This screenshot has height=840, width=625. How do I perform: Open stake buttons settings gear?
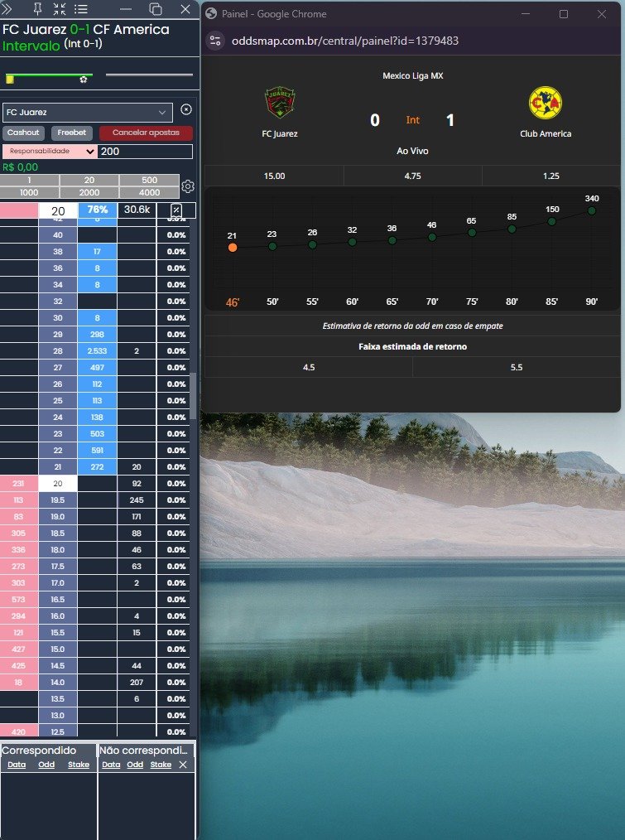[188, 186]
